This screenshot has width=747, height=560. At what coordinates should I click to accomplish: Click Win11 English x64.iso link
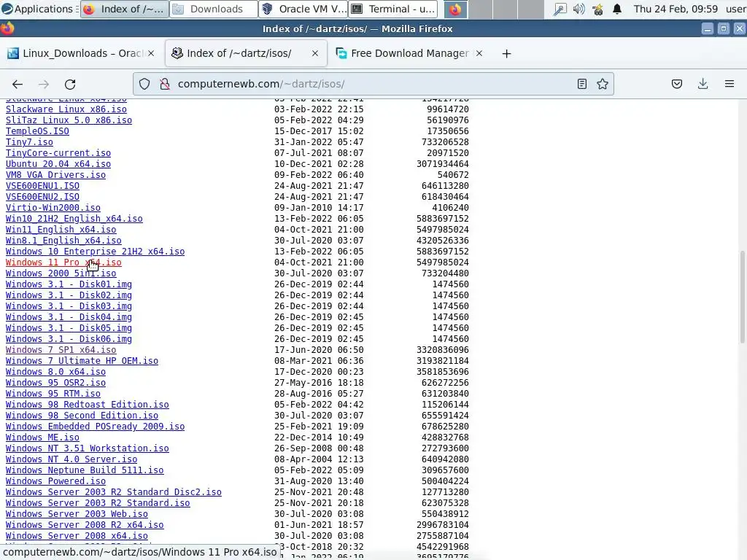(x=61, y=230)
